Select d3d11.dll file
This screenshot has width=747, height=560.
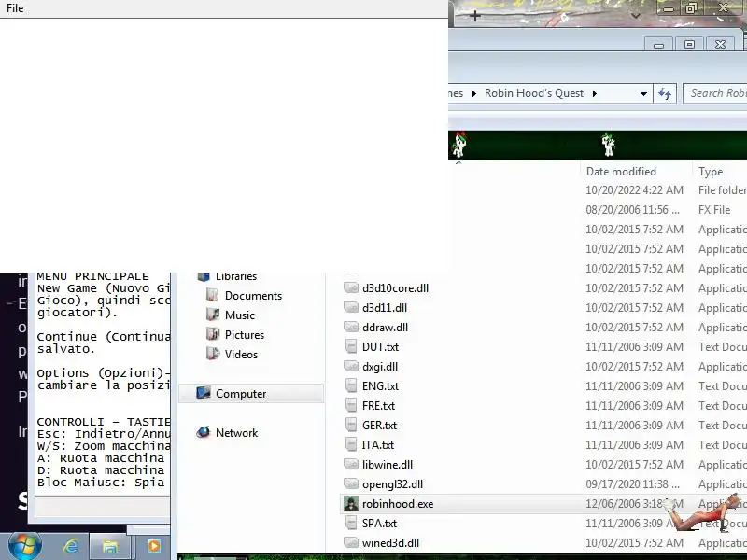385,308
